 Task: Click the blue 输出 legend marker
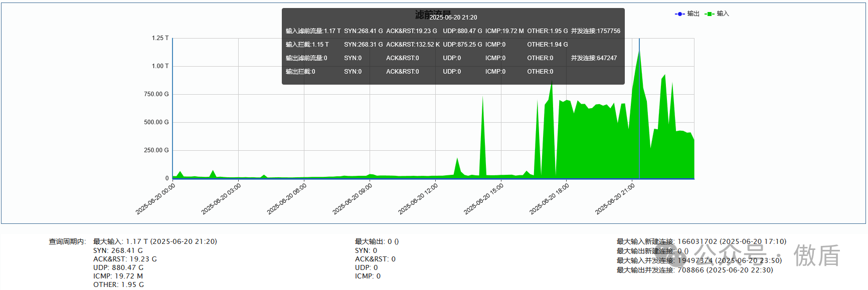(679, 14)
